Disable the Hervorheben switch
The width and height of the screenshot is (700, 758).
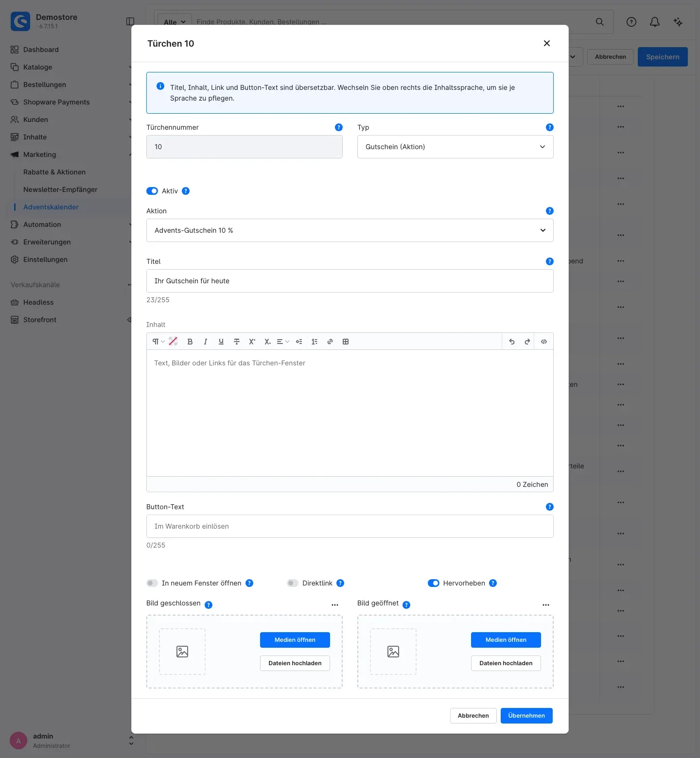coord(434,583)
